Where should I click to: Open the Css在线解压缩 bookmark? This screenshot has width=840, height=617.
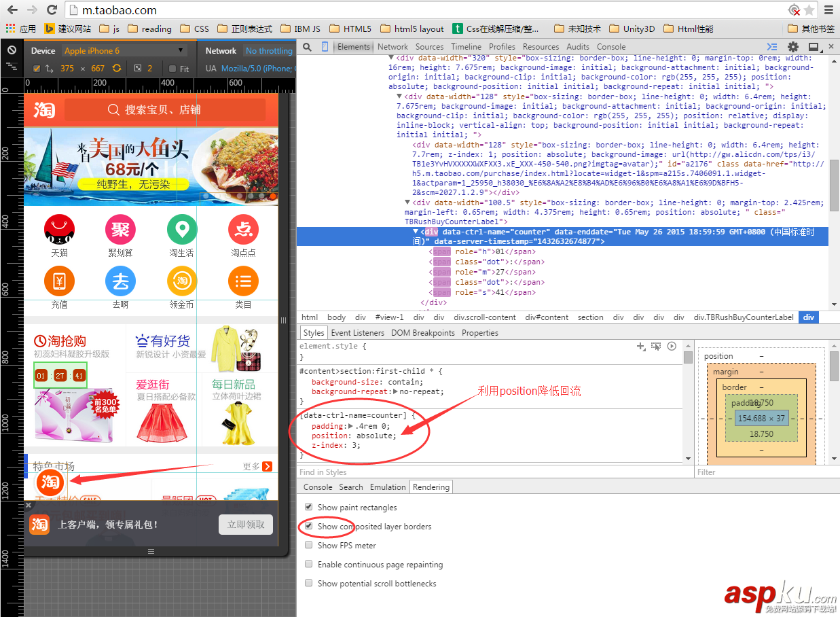[x=496, y=29]
